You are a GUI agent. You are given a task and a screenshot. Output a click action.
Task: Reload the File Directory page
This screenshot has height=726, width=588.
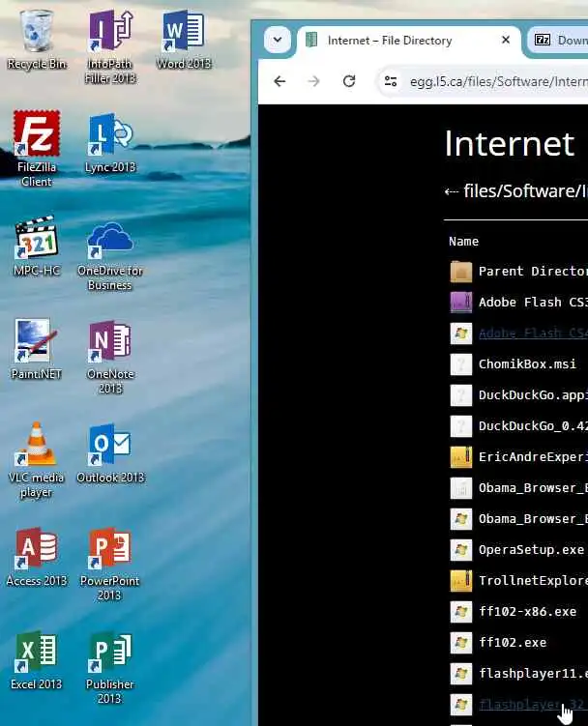coord(349,81)
